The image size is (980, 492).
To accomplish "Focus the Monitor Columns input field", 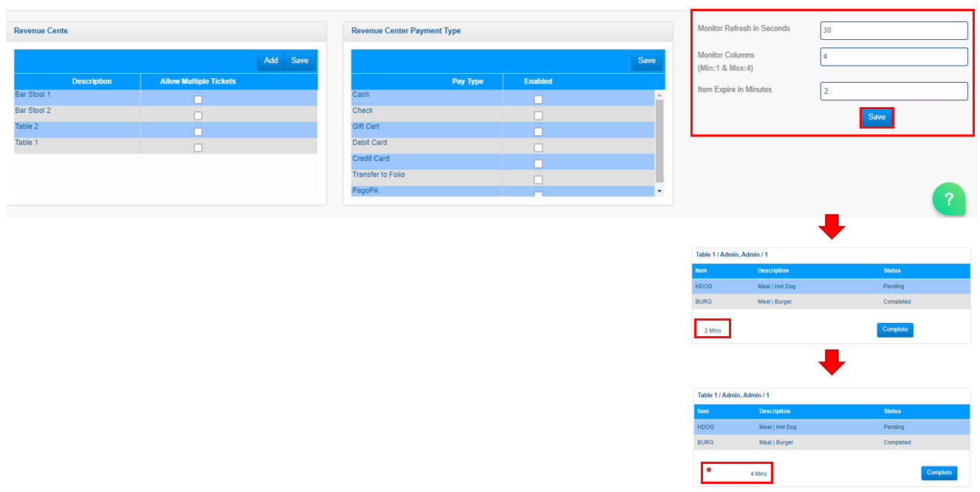I will pos(894,57).
